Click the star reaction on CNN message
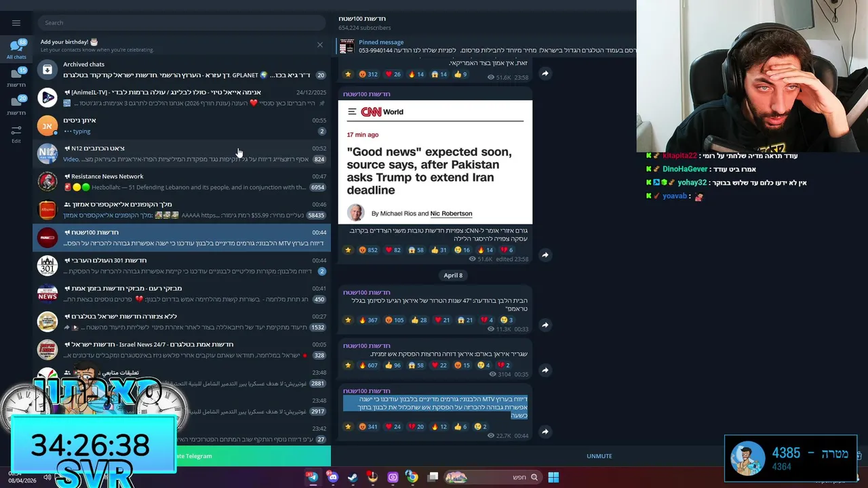868x488 pixels. point(348,250)
